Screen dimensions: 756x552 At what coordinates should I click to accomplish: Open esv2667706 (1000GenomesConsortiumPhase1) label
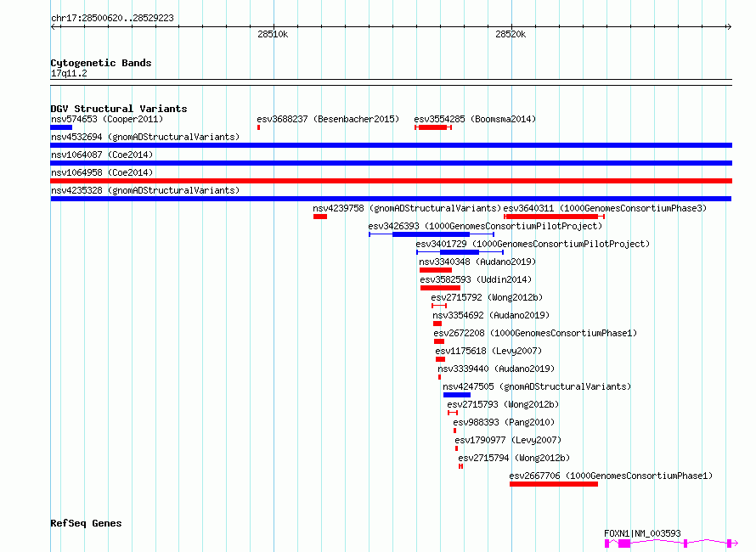611,476
